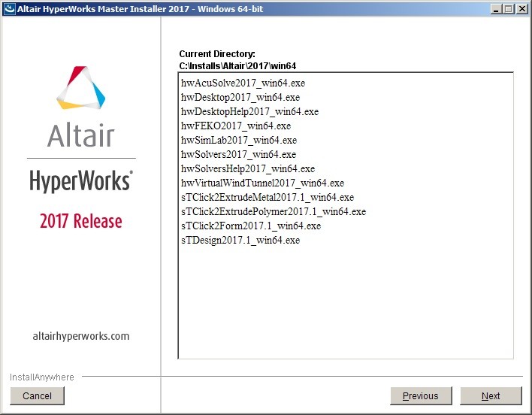The image size is (532, 415).
Task: Close the Master Installer window
Action: point(521,9)
